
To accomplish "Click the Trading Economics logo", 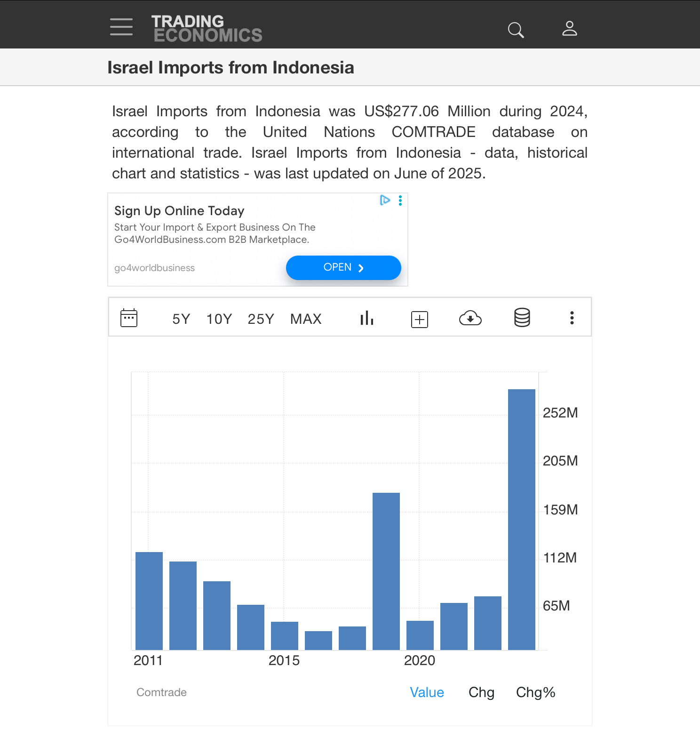I will point(207,28).
